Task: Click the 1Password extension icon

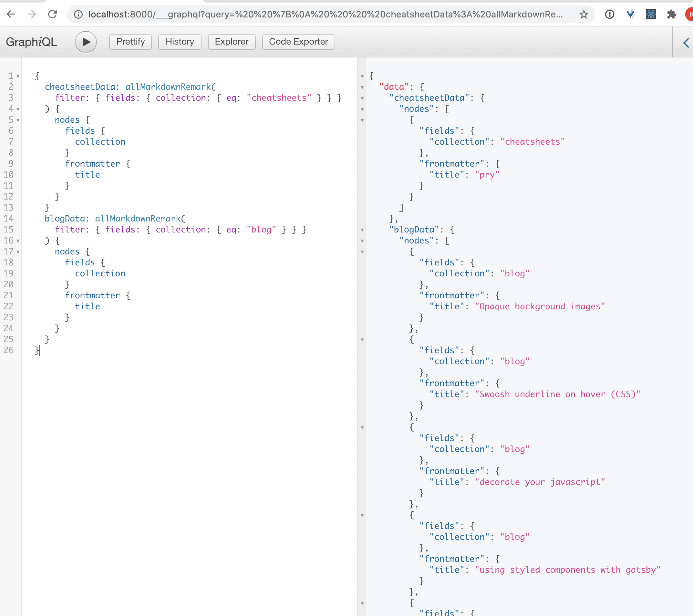Action: point(609,14)
